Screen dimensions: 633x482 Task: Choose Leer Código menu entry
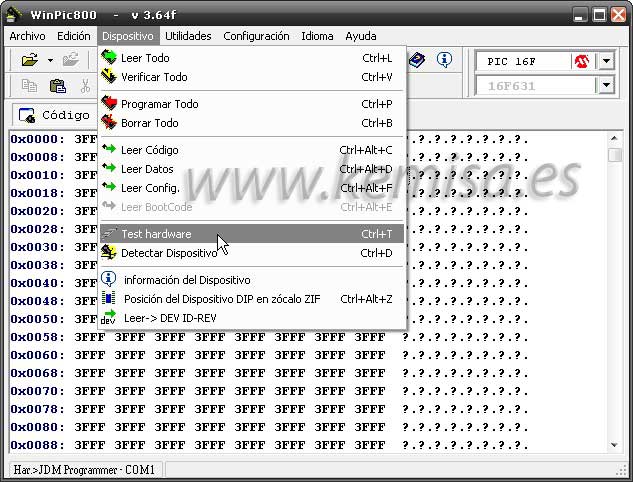tap(252, 150)
